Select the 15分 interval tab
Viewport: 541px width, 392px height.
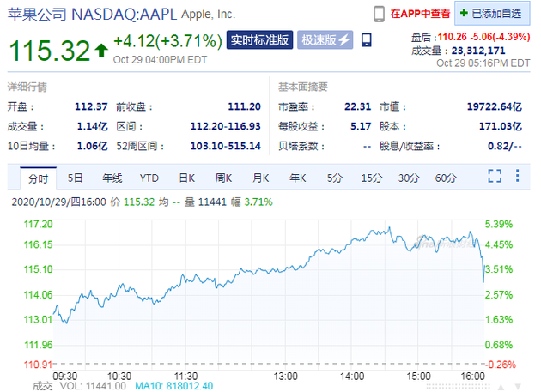pos(372,178)
